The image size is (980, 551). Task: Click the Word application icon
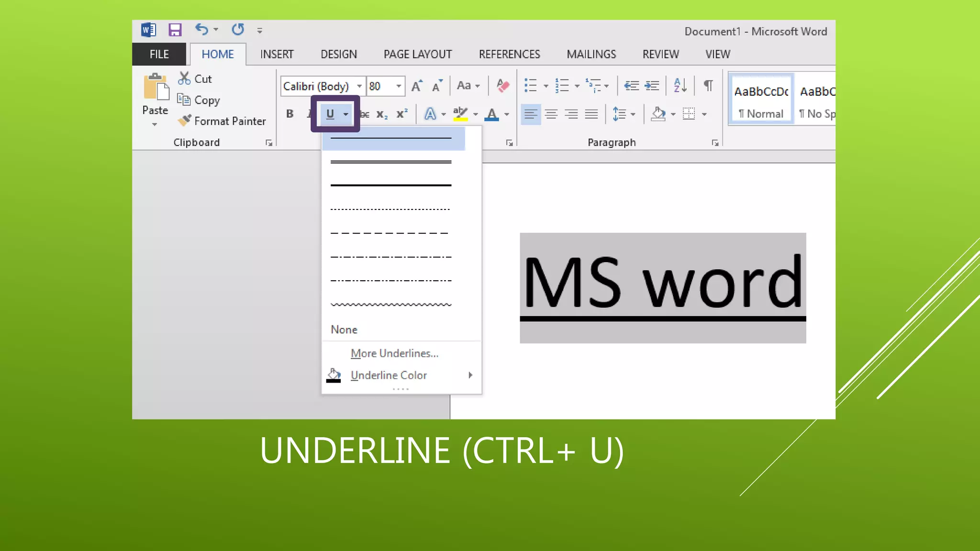pyautogui.click(x=148, y=30)
